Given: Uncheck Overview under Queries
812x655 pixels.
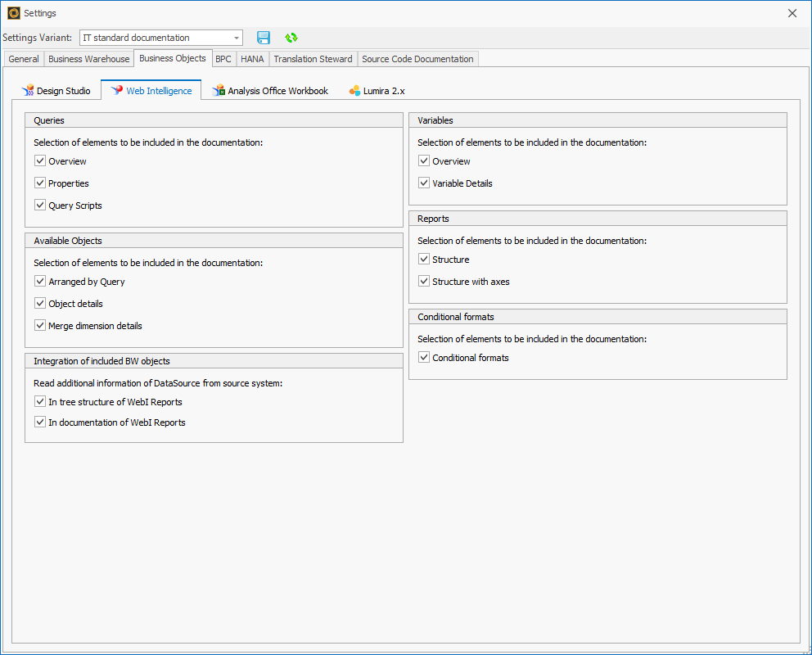Looking at the screenshot, I should pos(39,160).
